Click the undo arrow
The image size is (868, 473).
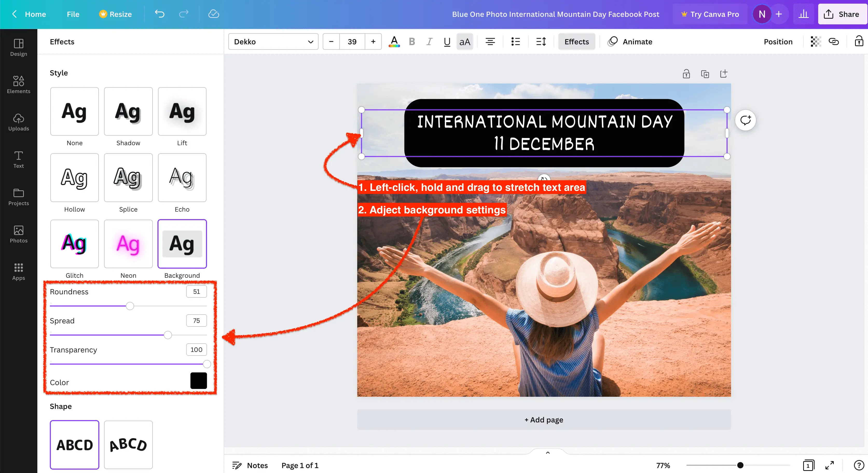pyautogui.click(x=160, y=14)
